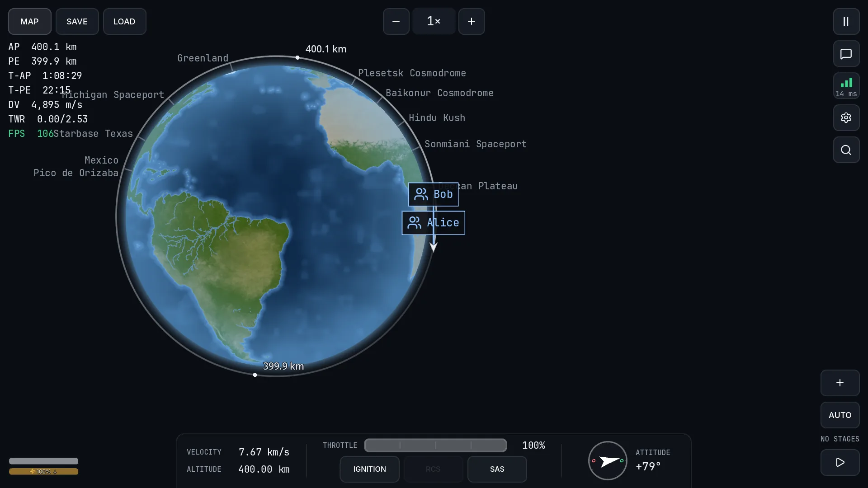The width and height of the screenshot is (868, 488).
Task: Click the Starbase Texas label
Action: (x=93, y=134)
